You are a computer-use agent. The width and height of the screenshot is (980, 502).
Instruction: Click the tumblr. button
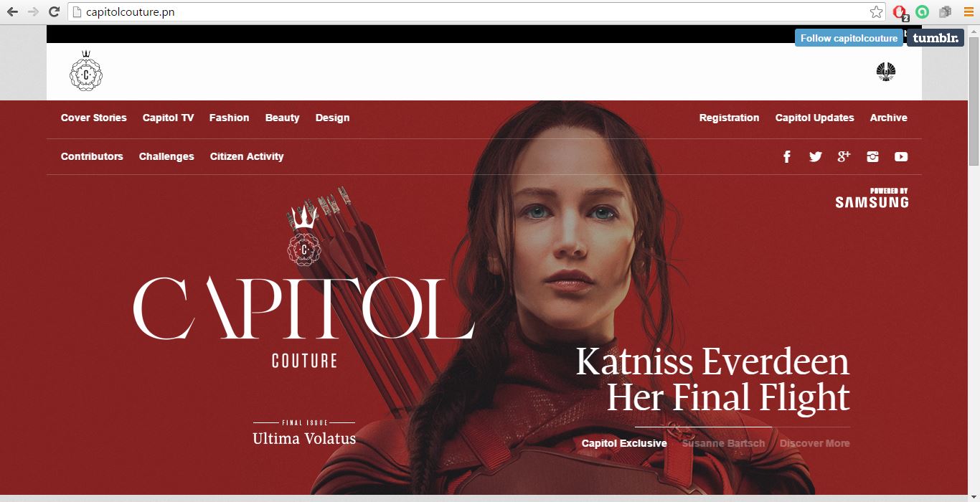tap(936, 38)
